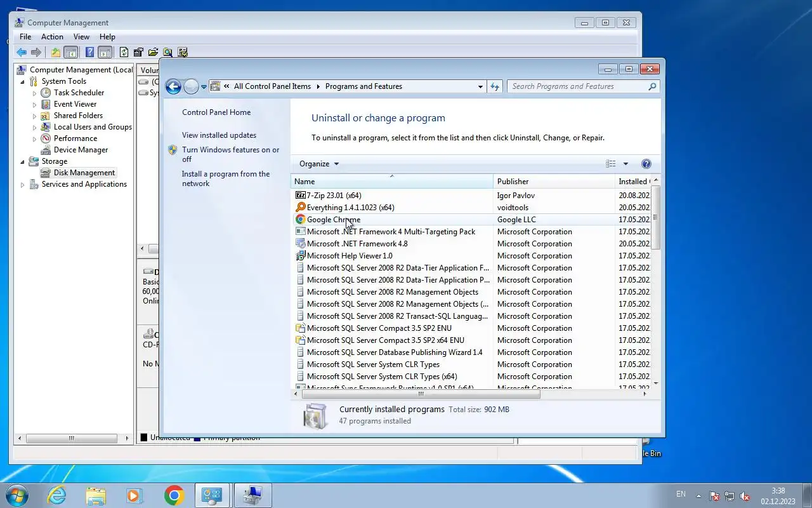Click All Control Panel Items breadcrumb
The width and height of the screenshot is (812, 508).
(x=272, y=86)
